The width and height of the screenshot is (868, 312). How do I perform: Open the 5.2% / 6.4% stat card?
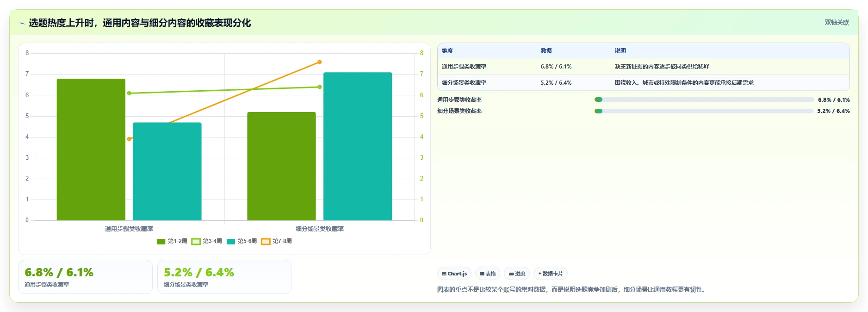pos(224,277)
